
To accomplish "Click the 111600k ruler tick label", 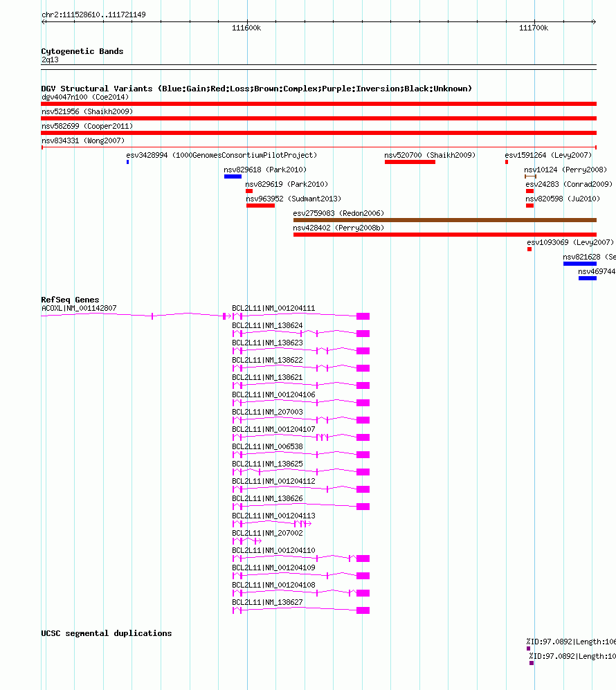I will (246, 28).
